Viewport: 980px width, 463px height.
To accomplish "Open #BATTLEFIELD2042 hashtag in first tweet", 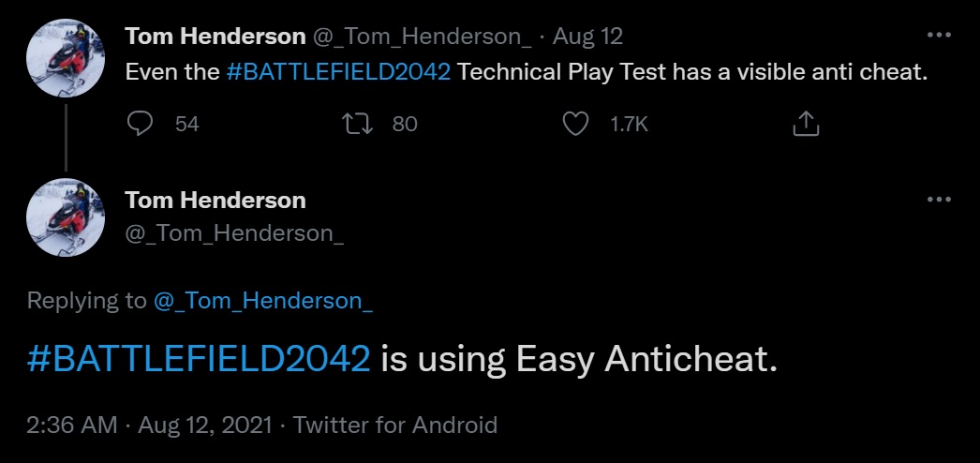I will (338, 73).
